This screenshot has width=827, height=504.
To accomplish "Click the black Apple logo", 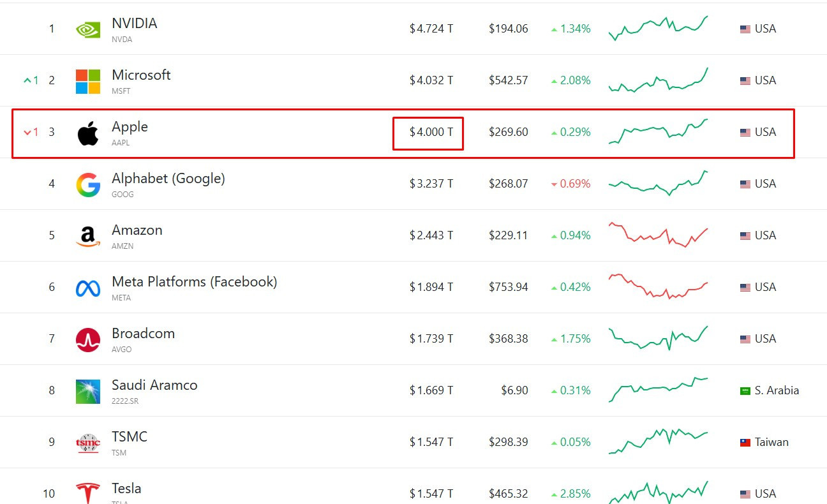I will [x=88, y=133].
